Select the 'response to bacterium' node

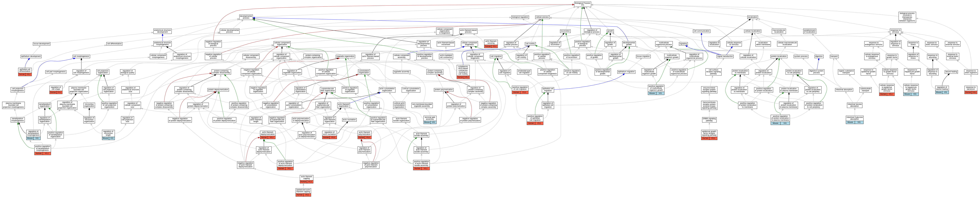[971, 90]
